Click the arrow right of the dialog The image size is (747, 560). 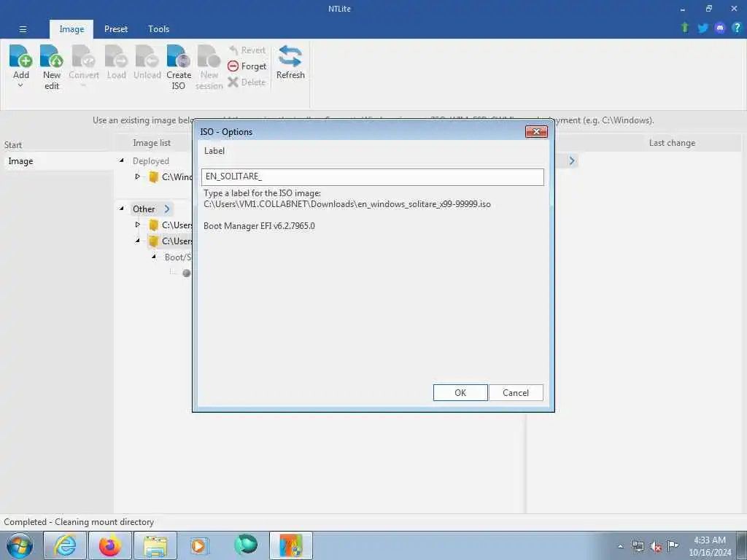[572, 161]
